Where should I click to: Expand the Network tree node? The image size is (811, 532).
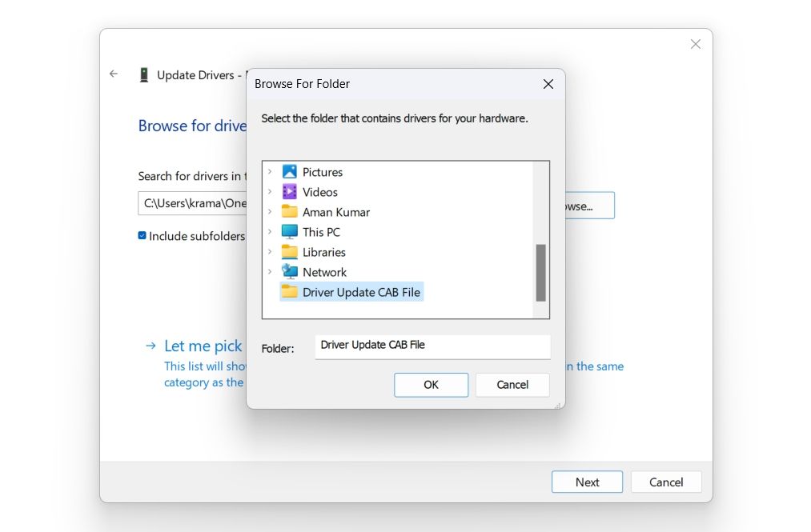[270, 271]
